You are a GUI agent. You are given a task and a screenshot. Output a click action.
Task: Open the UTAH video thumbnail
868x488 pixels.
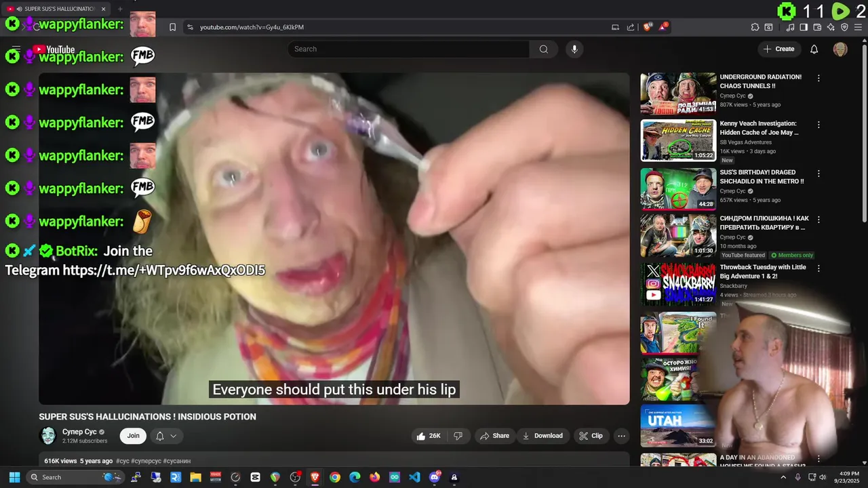coord(678,426)
